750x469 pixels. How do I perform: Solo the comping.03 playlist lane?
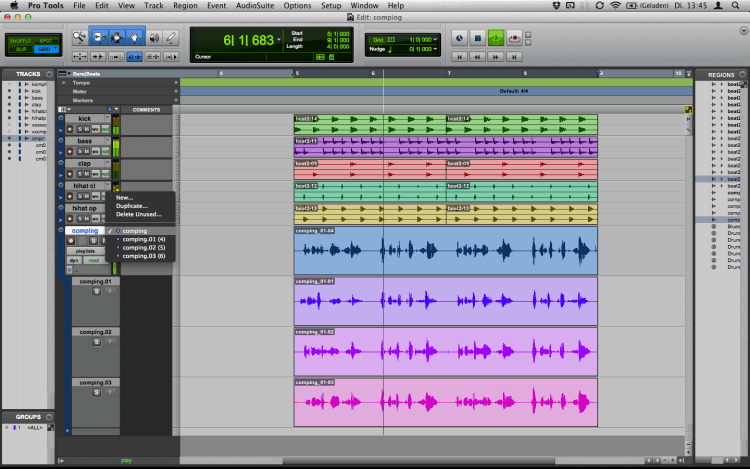pyautogui.click(x=96, y=393)
